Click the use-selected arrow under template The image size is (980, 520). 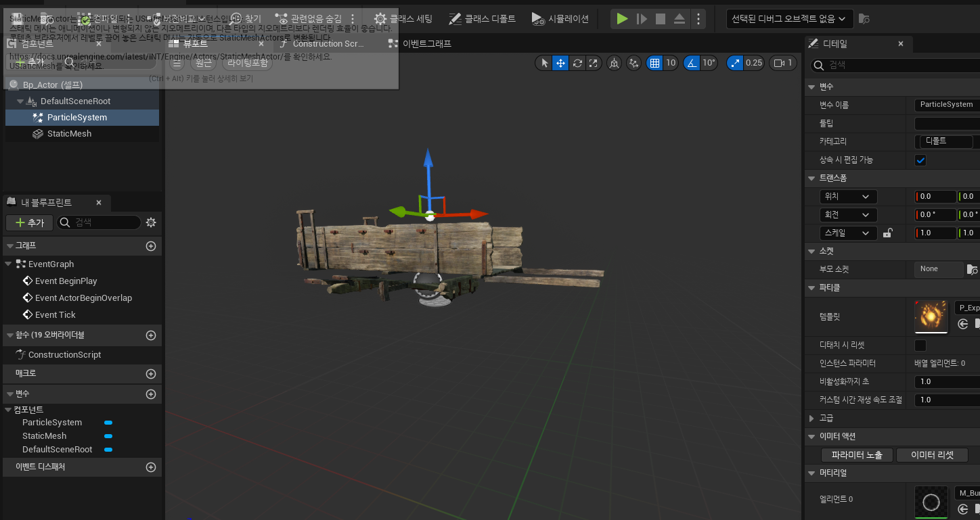click(963, 325)
